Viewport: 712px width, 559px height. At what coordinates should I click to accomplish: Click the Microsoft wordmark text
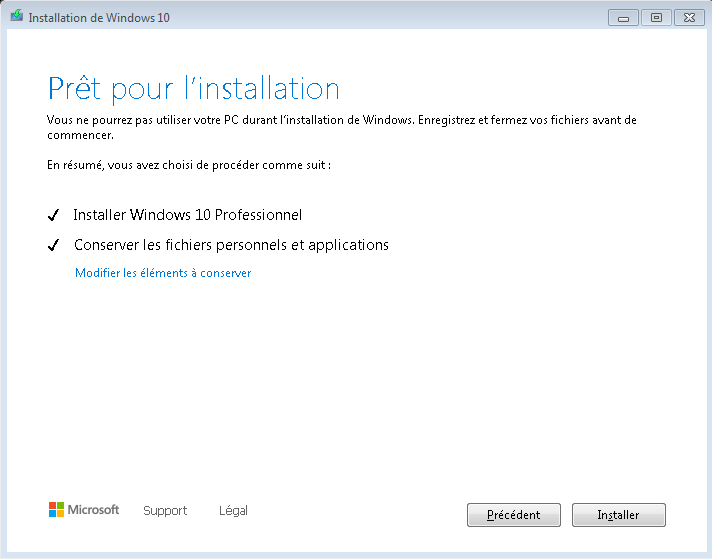coord(93,510)
